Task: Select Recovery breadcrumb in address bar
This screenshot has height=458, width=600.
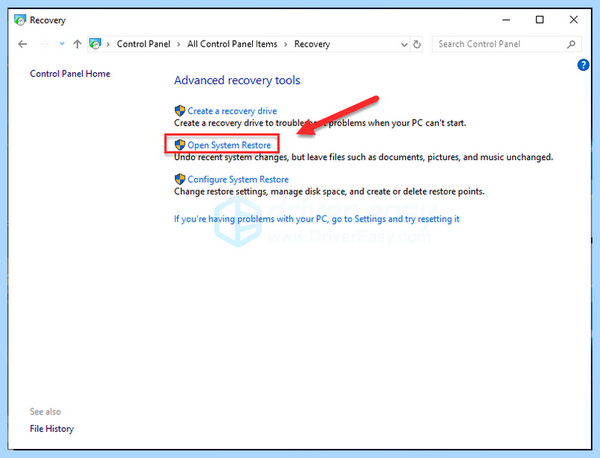Action: (x=312, y=44)
